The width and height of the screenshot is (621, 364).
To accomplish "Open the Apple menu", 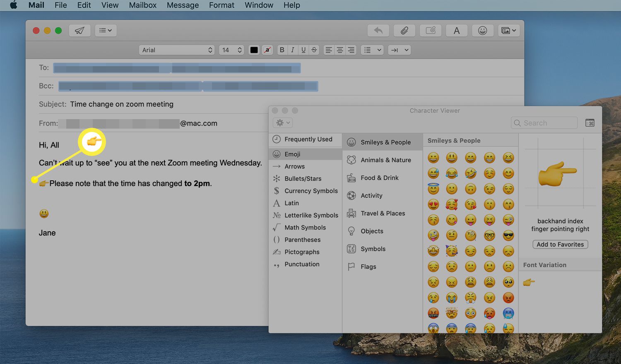I will click(14, 5).
